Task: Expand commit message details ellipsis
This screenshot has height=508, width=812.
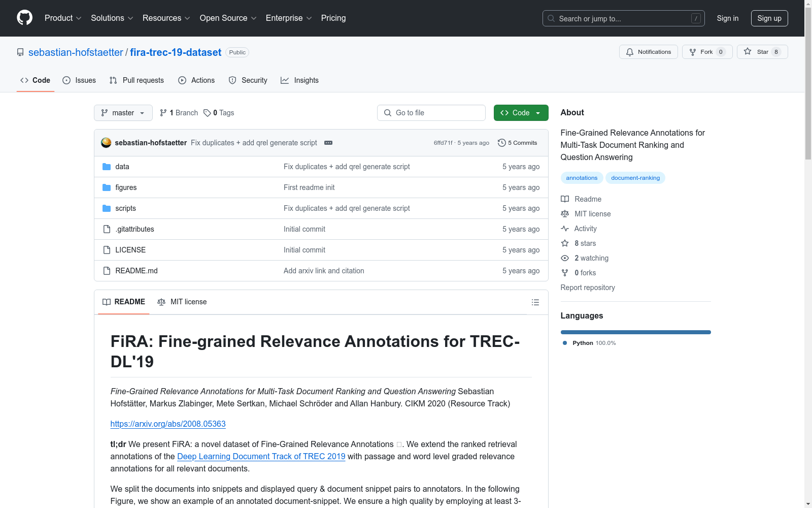Action: click(328, 143)
